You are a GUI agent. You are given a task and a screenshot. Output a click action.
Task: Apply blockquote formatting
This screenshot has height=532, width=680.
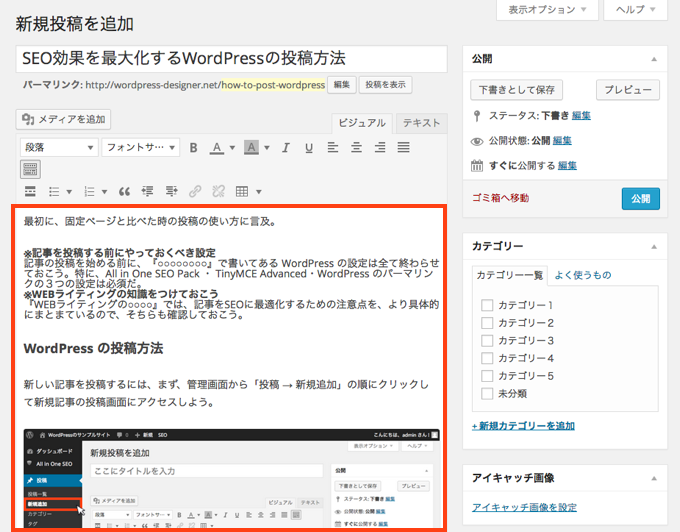coord(124,191)
